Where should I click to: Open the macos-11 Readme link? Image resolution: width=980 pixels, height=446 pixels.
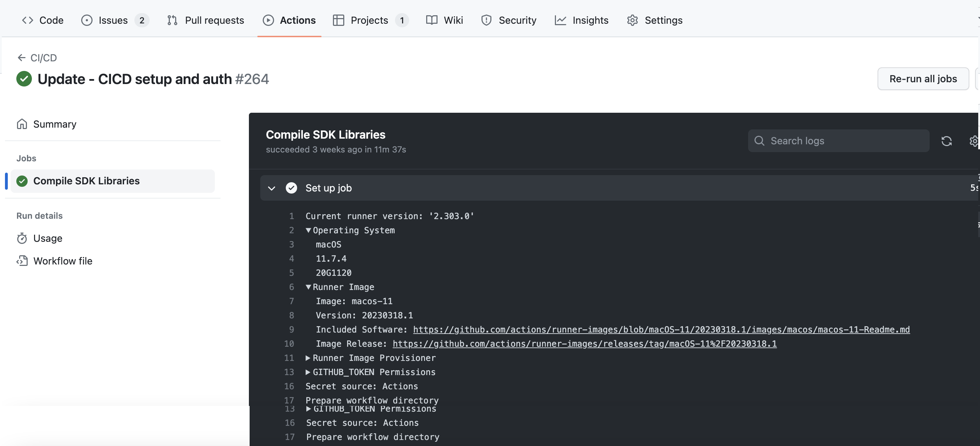(x=661, y=330)
